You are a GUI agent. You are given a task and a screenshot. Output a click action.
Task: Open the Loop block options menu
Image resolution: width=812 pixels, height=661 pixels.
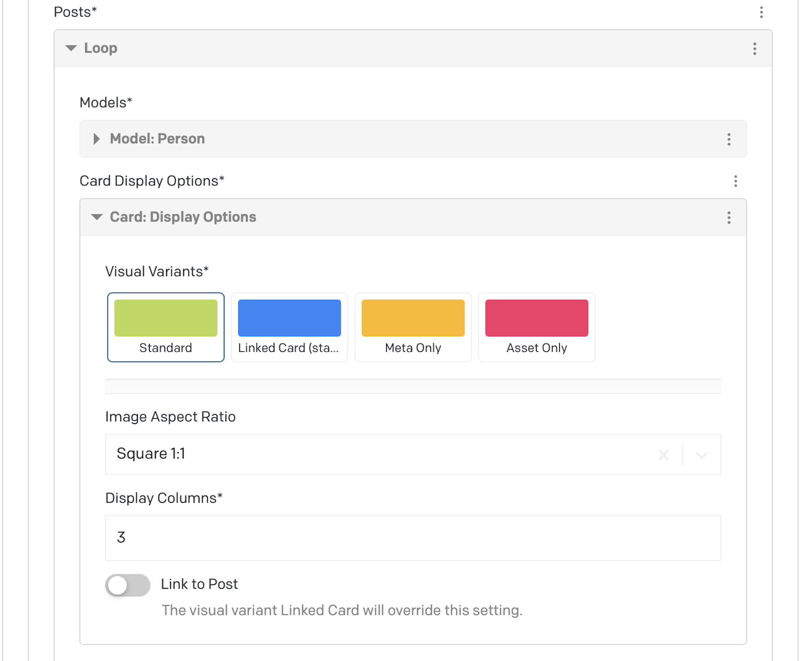(x=755, y=49)
